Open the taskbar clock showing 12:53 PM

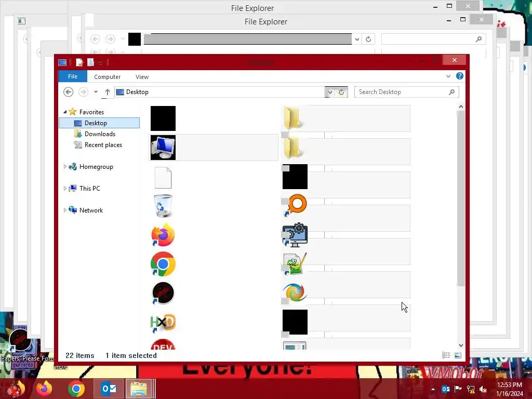point(510,389)
